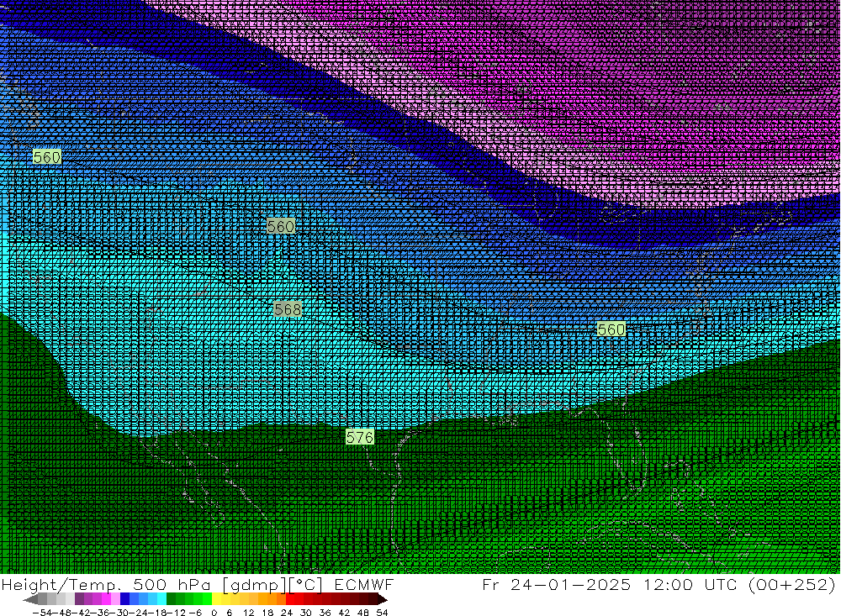This screenshot has width=841, height=616.
Task: Click legend value '-54'
Action: coord(42,613)
